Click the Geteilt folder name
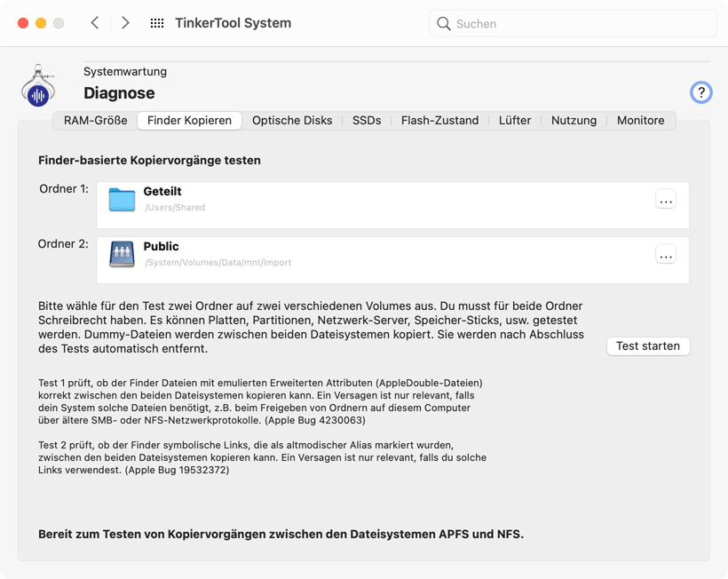 (162, 191)
